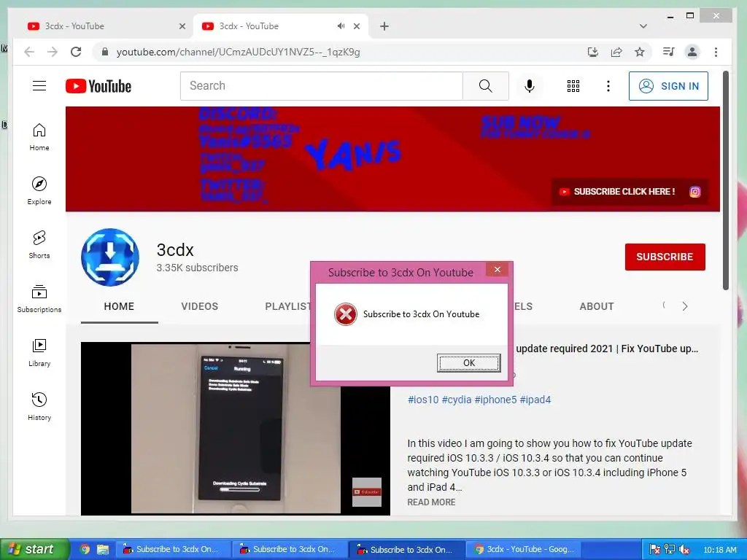The height and width of the screenshot is (560, 747).
Task: Open the #cydia hashtag link
Action: coord(457,400)
